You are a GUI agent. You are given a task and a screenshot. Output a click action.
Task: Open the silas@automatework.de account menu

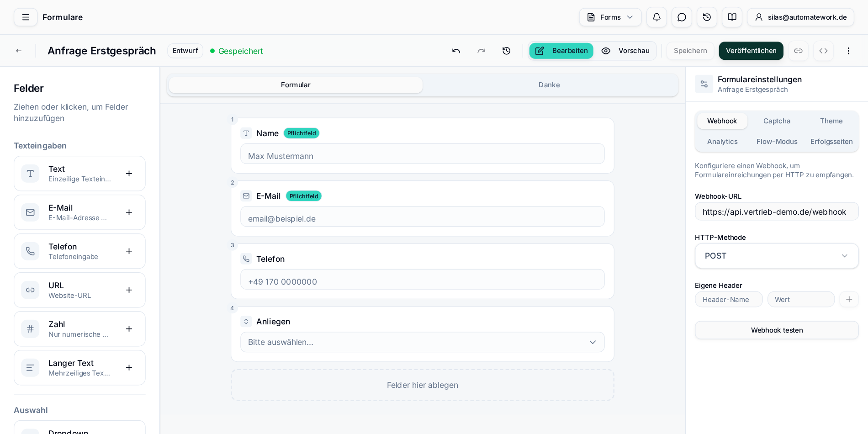point(800,17)
